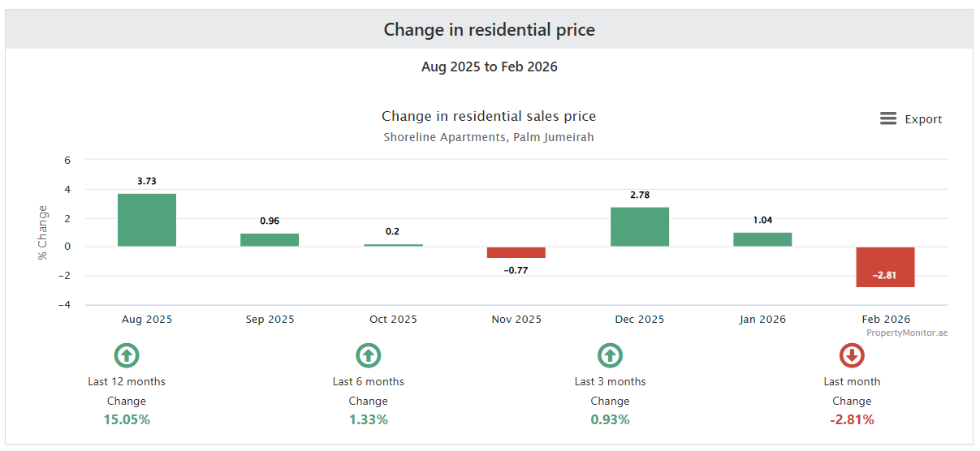This screenshot has height=451, width=980.
Task: Click the 1.33% six-month change value
Action: [x=368, y=419]
